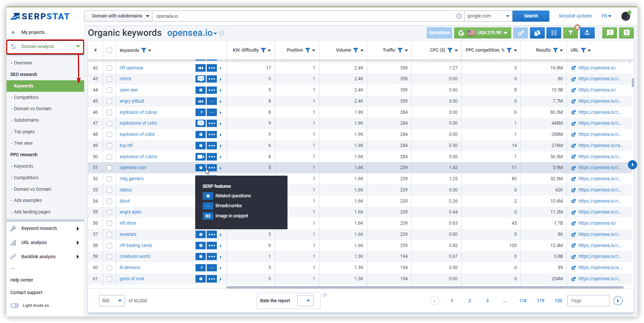Filter the PPC competition column funnel
This screenshot has height=323, width=644.
click(x=509, y=50)
